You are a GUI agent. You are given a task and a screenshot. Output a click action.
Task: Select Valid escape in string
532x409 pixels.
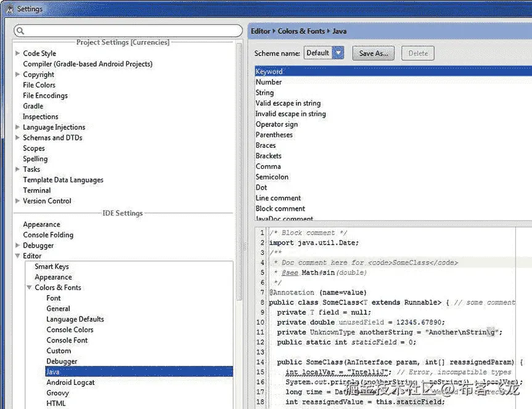click(x=288, y=103)
